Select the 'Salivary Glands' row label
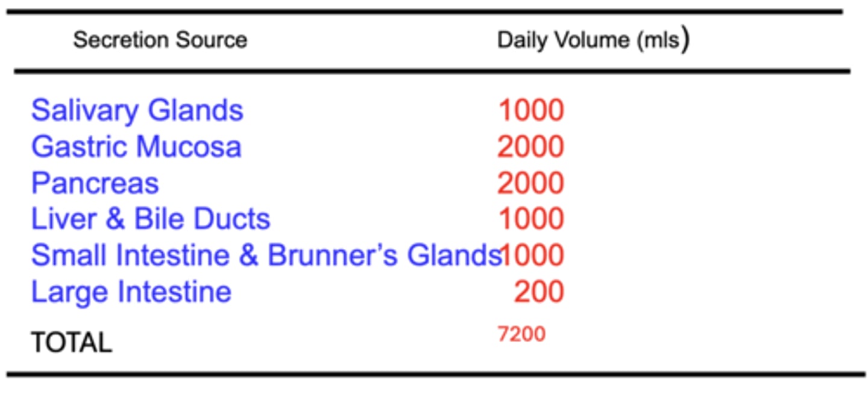This screenshot has height=397, width=868. point(137,110)
